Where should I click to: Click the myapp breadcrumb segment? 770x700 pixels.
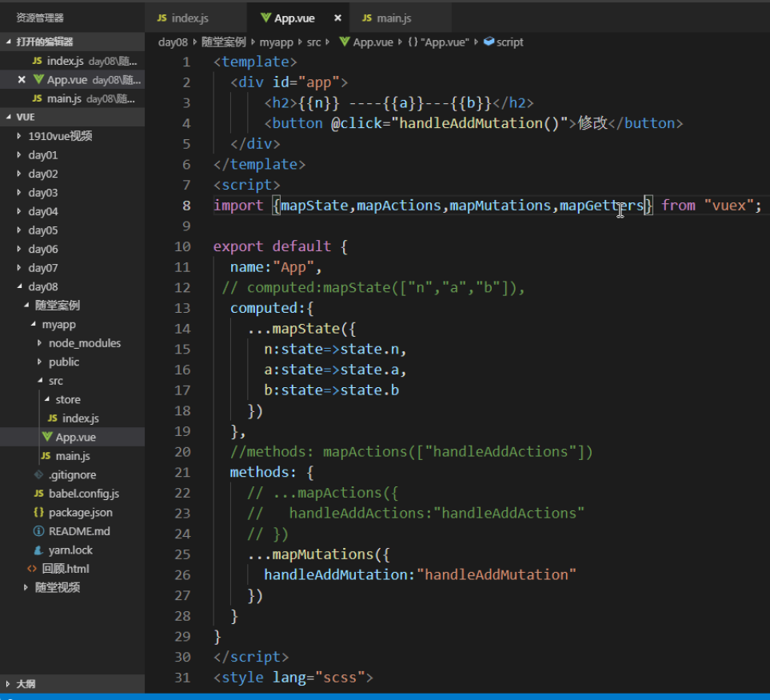click(276, 42)
